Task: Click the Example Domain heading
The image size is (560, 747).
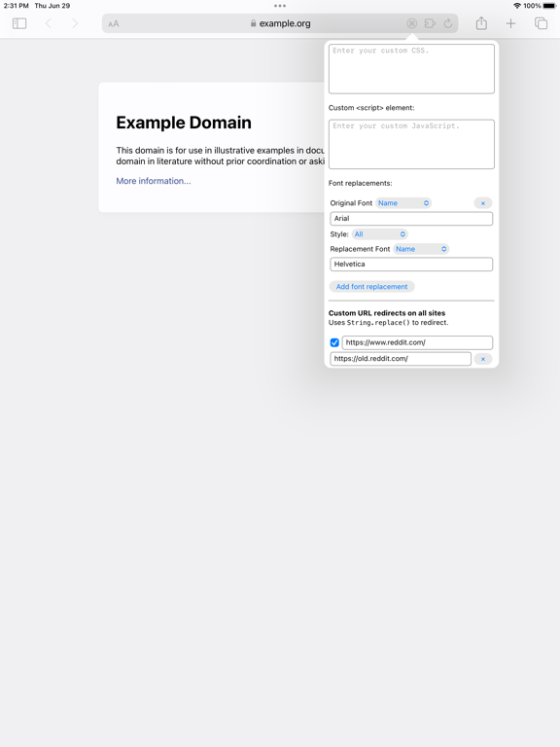Action: point(184,123)
